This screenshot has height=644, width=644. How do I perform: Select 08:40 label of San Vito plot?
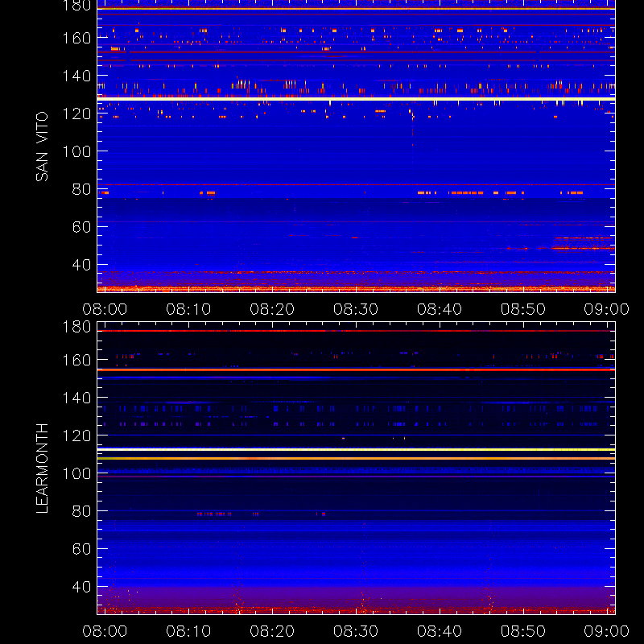[440, 309]
